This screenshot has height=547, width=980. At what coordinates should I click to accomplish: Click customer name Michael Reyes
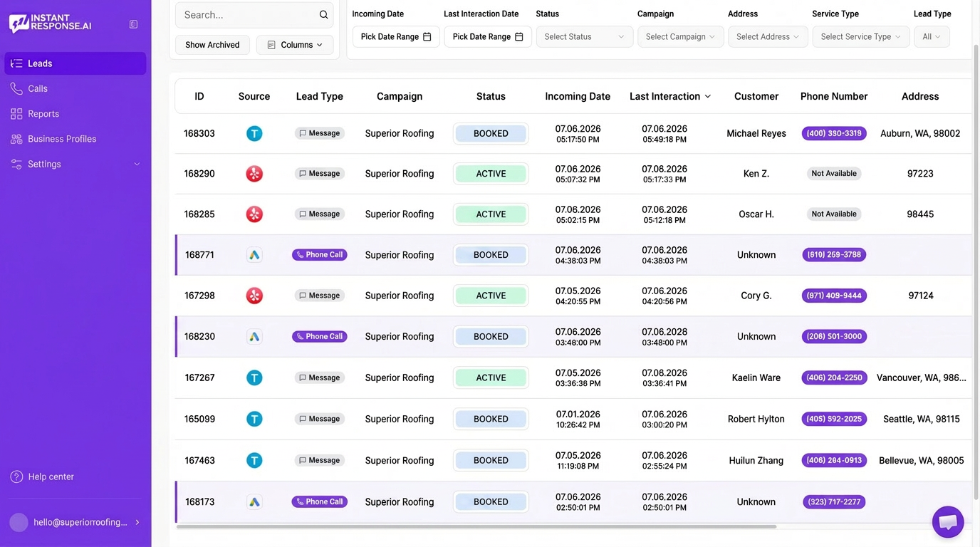coord(756,133)
